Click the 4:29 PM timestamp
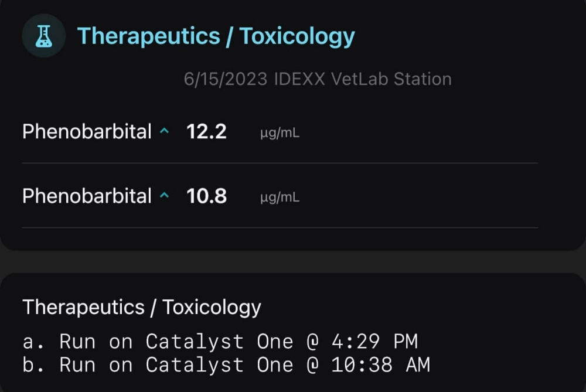The width and height of the screenshot is (586, 392). (x=374, y=341)
